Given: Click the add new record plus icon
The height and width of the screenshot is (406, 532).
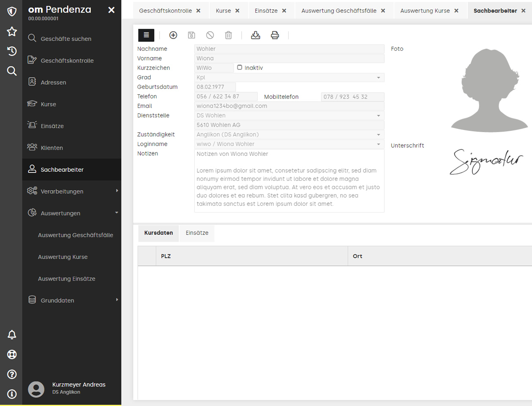Looking at the screenshot, I should point(173,35).
